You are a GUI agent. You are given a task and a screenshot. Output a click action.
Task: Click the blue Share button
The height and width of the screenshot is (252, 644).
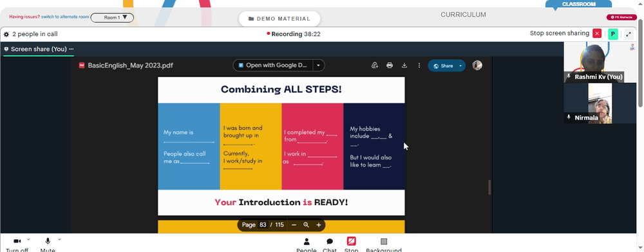pos(443,66)
